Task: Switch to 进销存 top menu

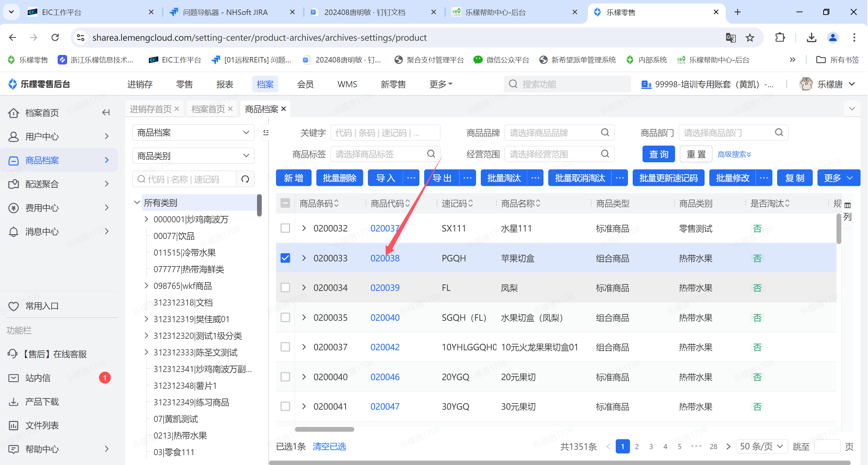Action: [140, 84]
